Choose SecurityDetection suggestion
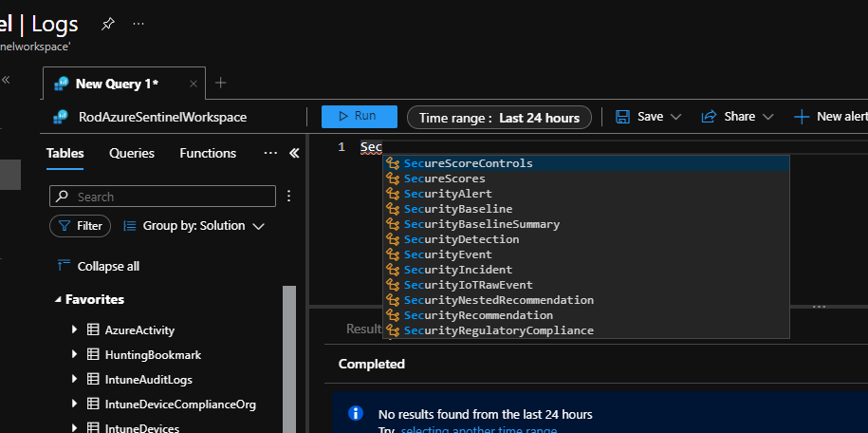This screenshot has height=433, width=868. (586, 239)
